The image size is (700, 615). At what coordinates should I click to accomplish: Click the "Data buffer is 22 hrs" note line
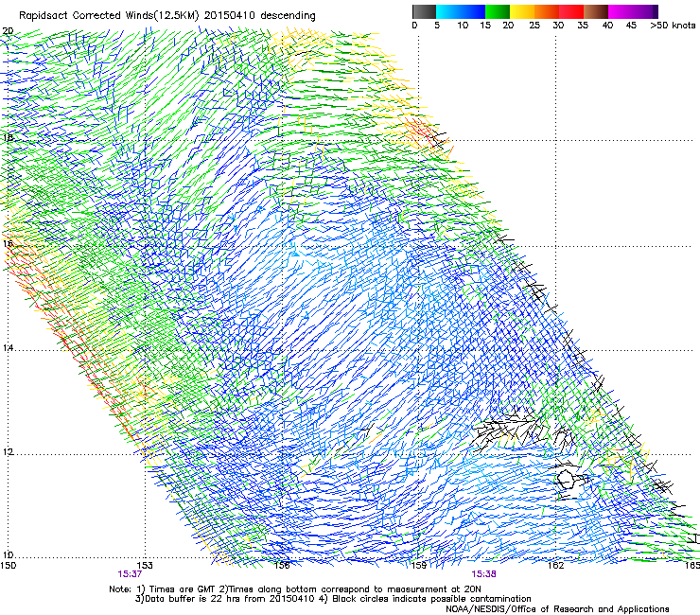coord(333,599)
